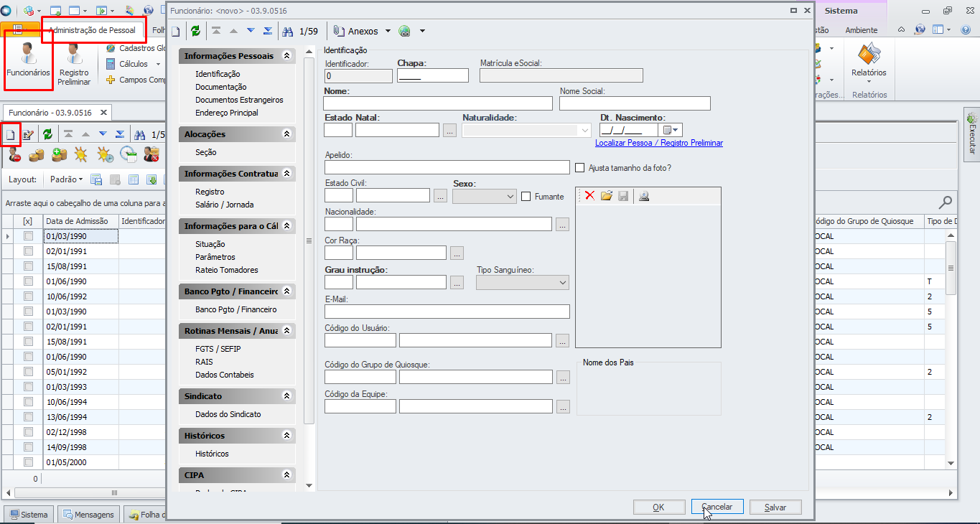
Task: Open search with the dialog's binoculars icon
Action: click(288, 32)
